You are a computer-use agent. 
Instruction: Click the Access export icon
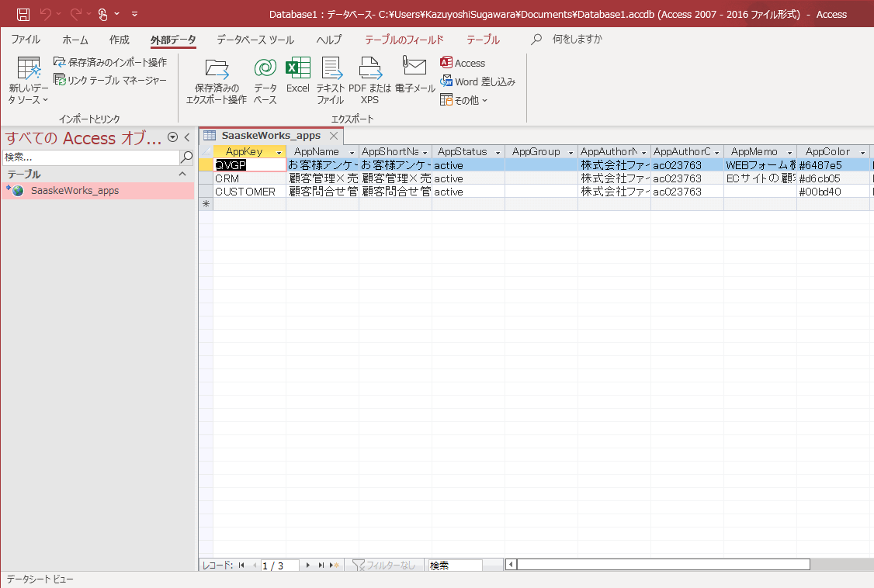446,62
